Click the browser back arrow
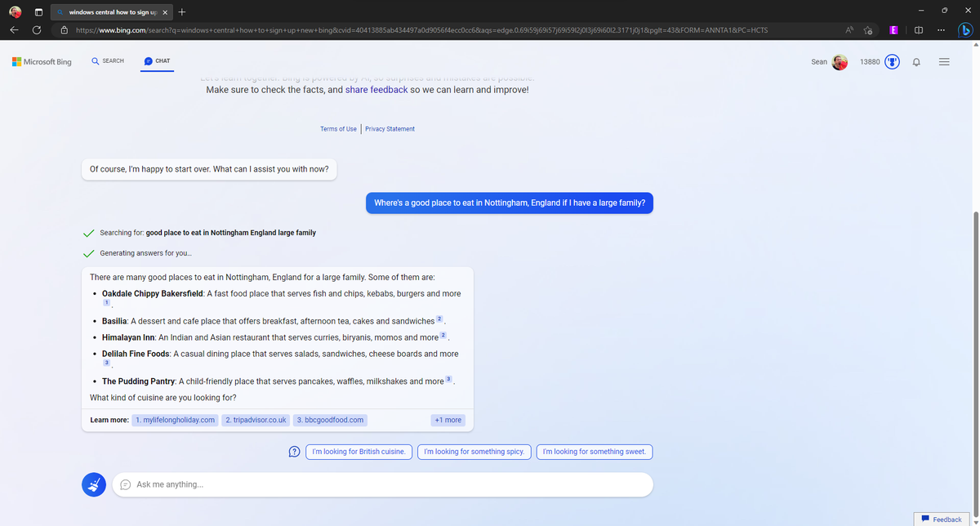The width and height of the screenshot is (980, 526). click(15, 30)
